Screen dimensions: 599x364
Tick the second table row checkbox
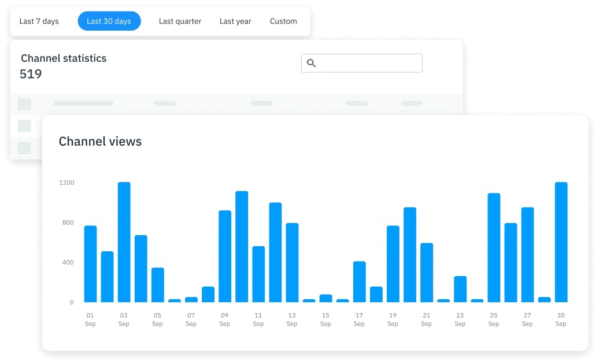pos(24,148)
